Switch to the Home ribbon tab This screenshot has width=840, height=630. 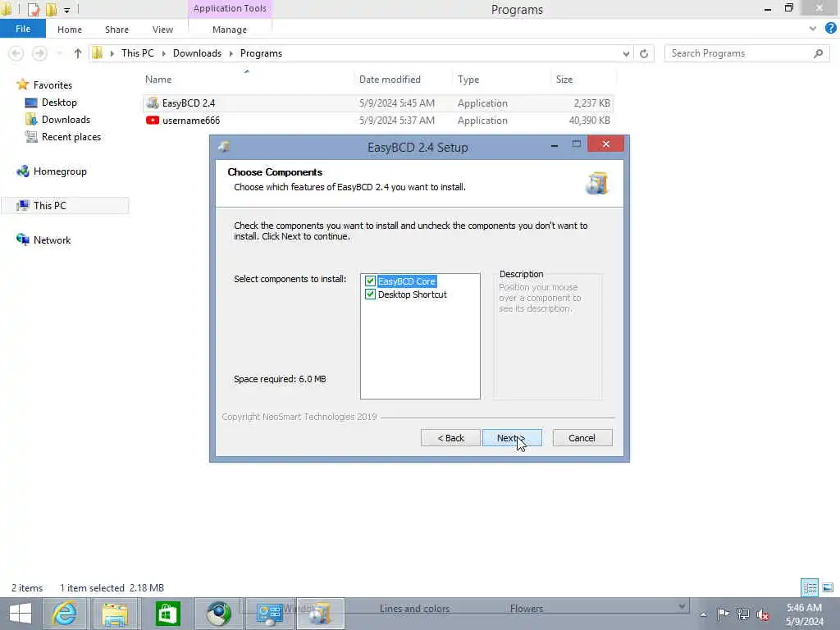70,30
